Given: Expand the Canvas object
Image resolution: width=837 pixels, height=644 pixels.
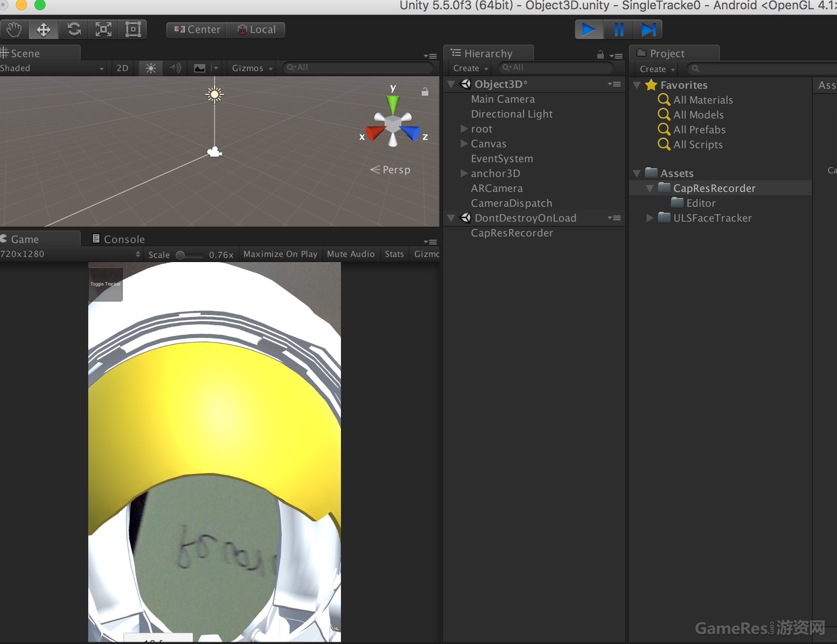Looking at the screenshot, I should (464, 144).
